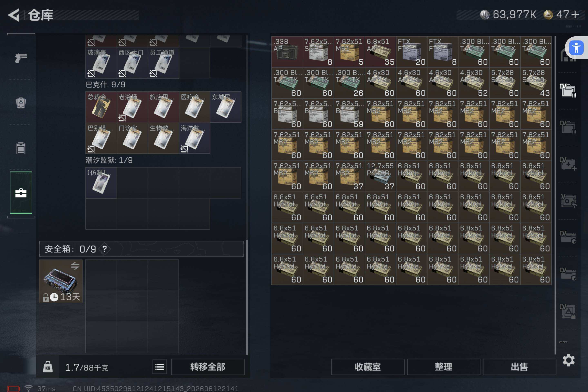Select the second level IV folder storage box
The image size is (588, 392).
tap(568, 127)
